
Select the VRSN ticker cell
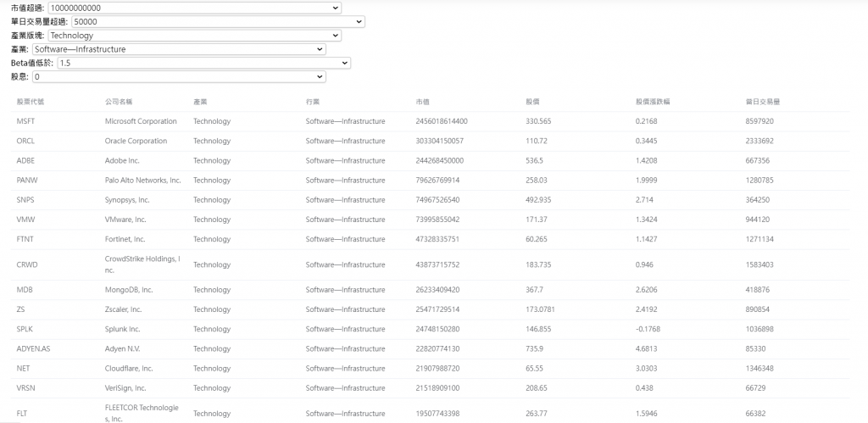pyautogui.click(x=25, y=388)
